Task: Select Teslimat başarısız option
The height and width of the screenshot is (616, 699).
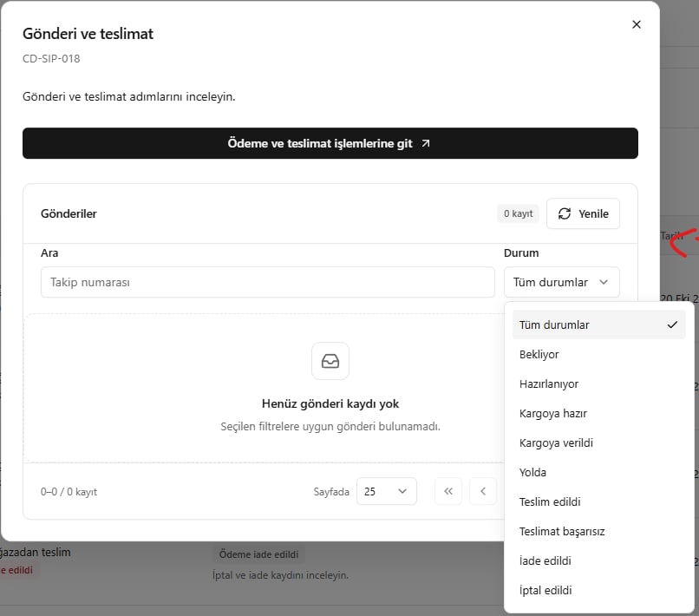Action: point(598,531)
